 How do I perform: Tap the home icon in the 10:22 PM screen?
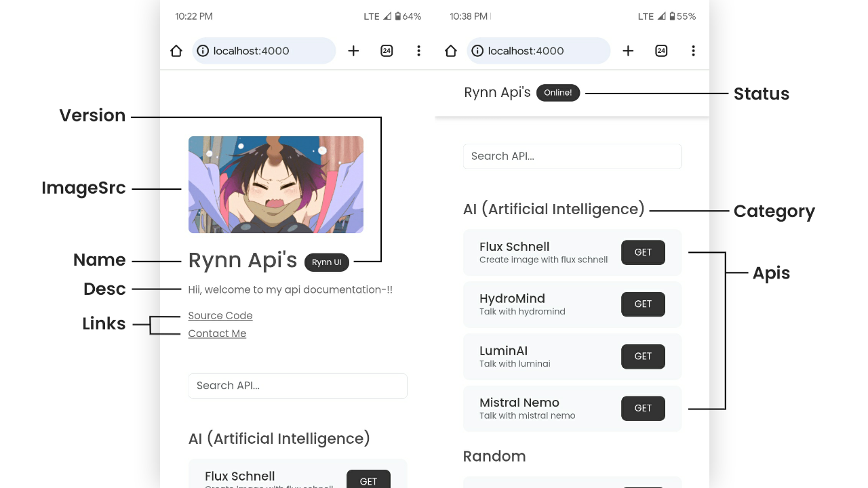[x=176, y=51]
